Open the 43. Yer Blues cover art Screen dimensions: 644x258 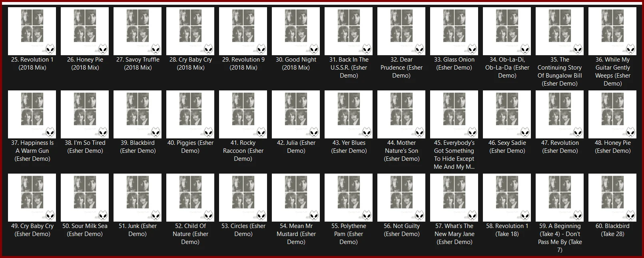pyautogui.click(x=349, y=114)
